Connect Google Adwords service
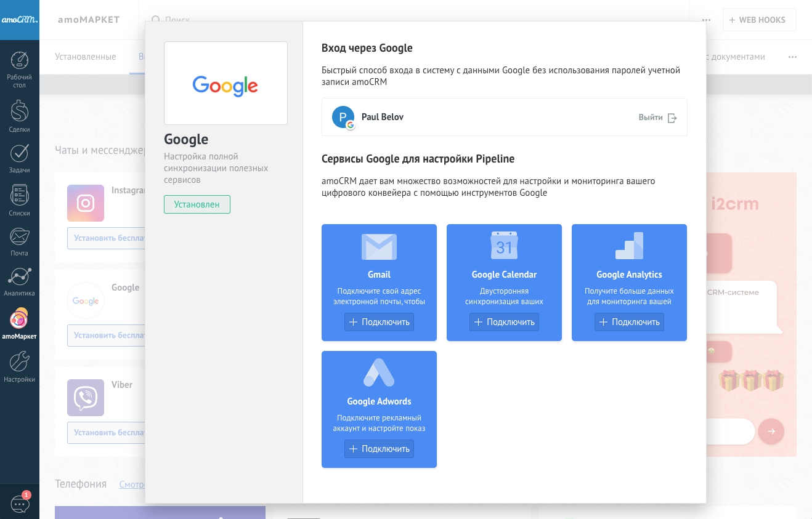The image size is (812, 519). (379, 449)
